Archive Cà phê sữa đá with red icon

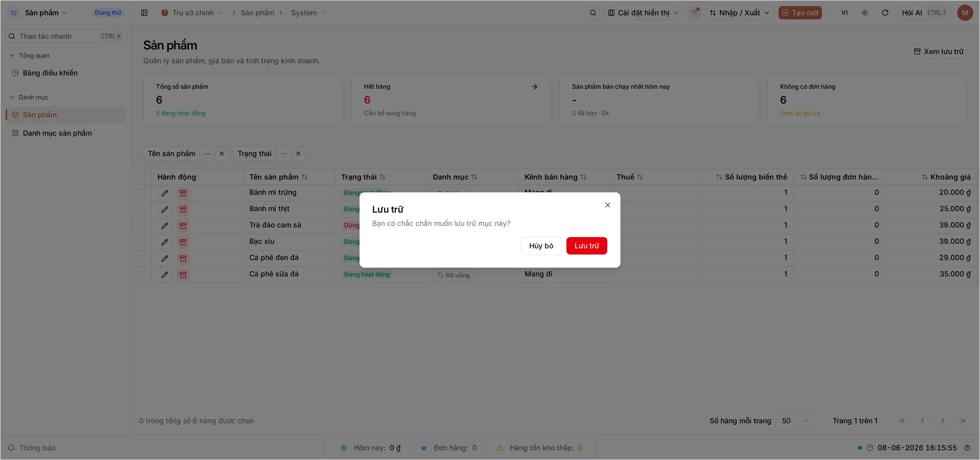click(183, 275)
